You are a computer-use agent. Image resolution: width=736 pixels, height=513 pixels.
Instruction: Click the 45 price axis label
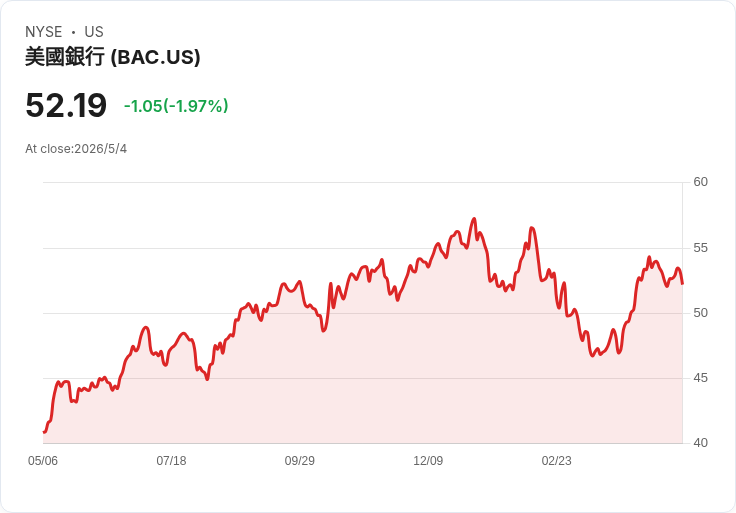(700, 378)
